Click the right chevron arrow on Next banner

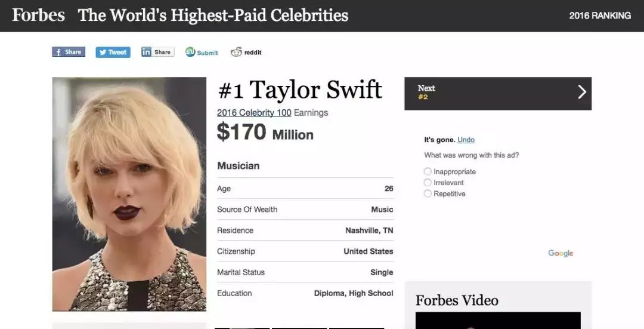581,92
